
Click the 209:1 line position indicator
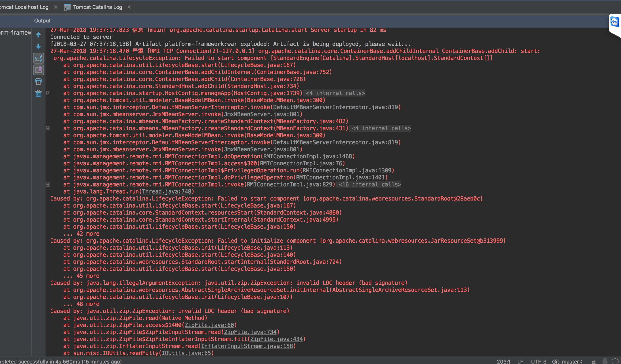pos(503,361)
